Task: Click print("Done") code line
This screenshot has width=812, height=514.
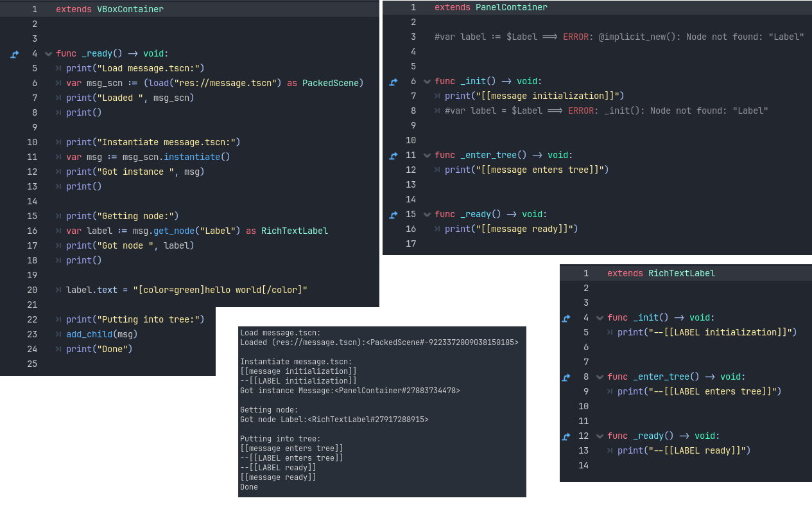Action: [x=99, y=350]
